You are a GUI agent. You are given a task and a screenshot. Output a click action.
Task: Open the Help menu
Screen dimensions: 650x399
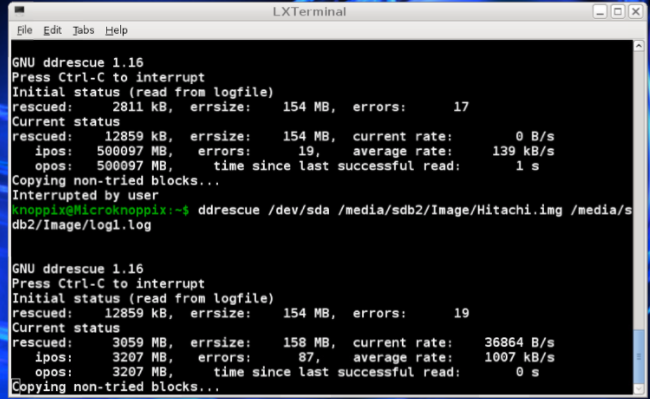[116, 30]
